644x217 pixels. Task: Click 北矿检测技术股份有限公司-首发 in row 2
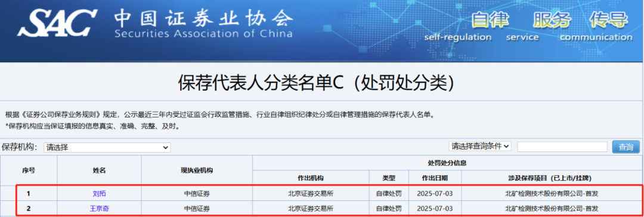pyautogui.click(x=552, y=209)
